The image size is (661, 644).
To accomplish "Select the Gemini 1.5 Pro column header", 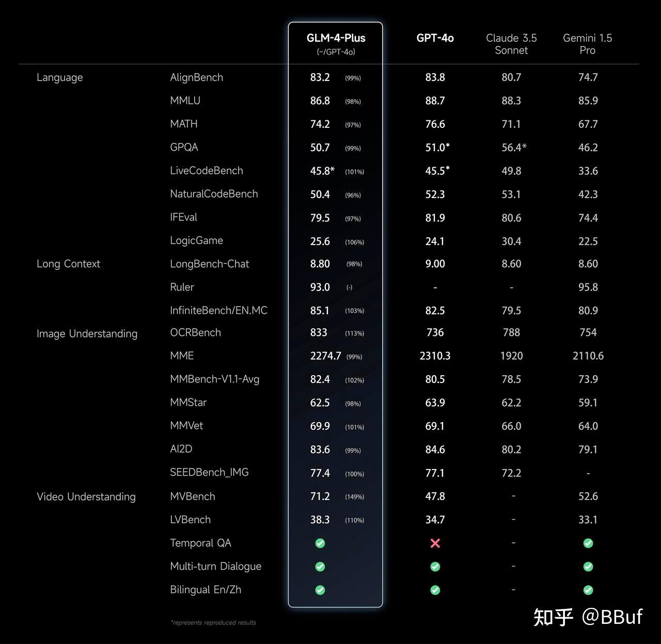I will (588, 44).
